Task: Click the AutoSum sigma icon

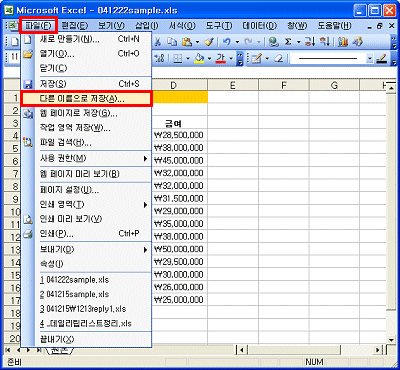Action: [x=288, y=42]
